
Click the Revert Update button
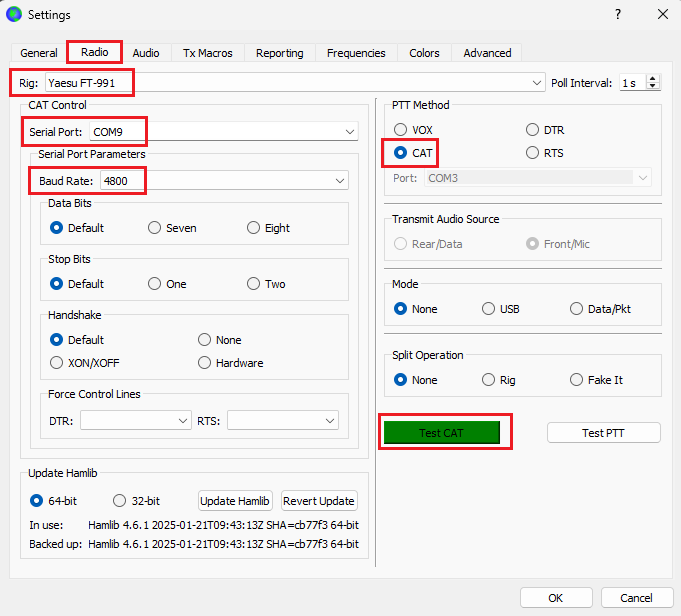(x=319, y=501)
